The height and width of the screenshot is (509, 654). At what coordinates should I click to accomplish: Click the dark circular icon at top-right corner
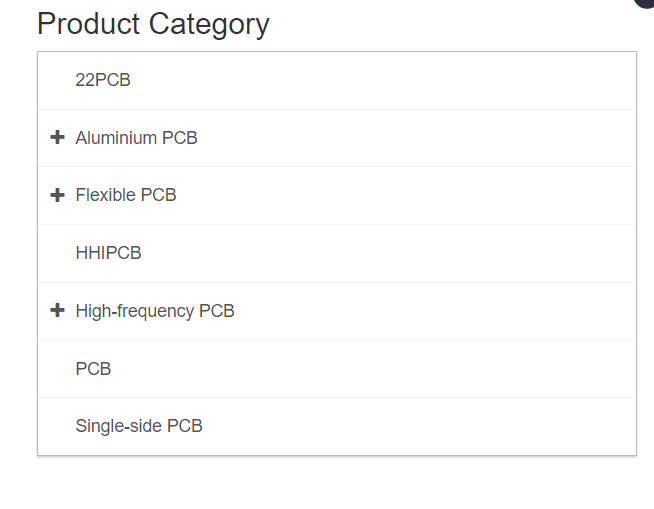tap(645, 3)
